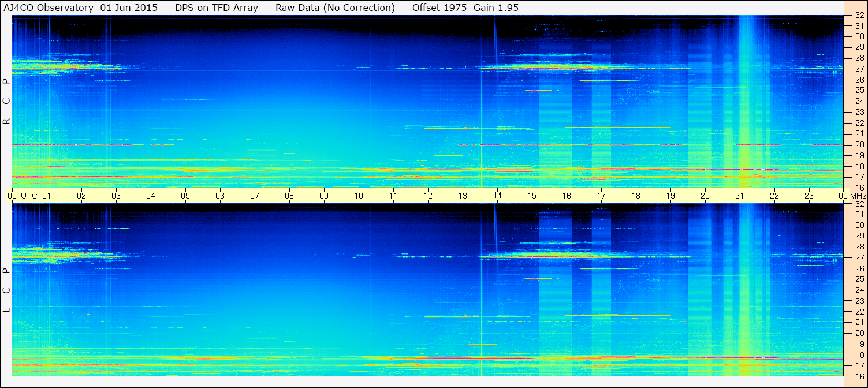Select the 01 hour time marker

point(47,196)
